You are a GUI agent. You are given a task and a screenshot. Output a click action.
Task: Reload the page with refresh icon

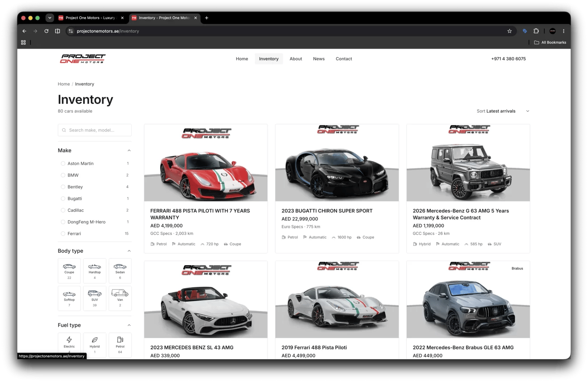point(46,31)
